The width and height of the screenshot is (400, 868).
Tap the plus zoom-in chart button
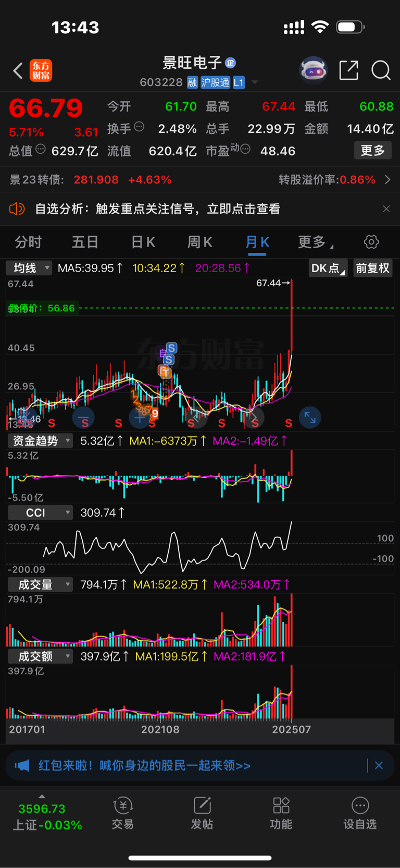139,418
